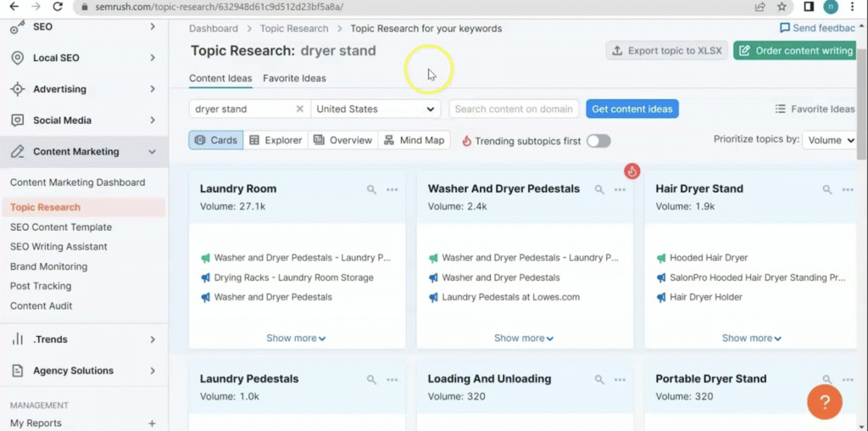Select the Cards view
Viewport: 868px width, 431px height.
coord(216,140)
